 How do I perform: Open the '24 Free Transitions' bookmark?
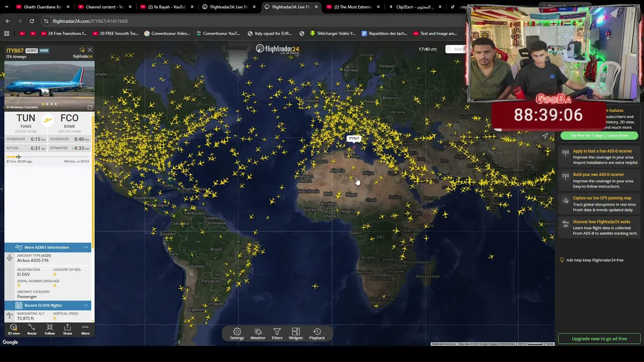point(63,34)
